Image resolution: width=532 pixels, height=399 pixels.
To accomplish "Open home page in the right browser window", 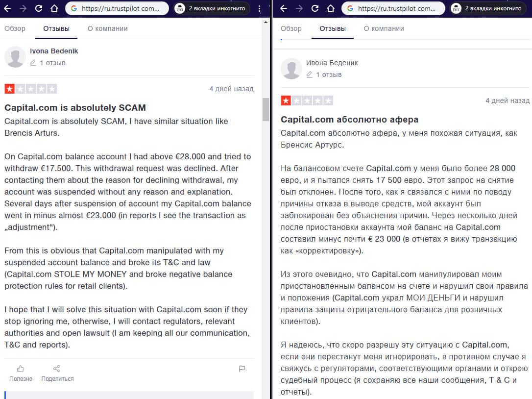I will (x=331, y=8).
